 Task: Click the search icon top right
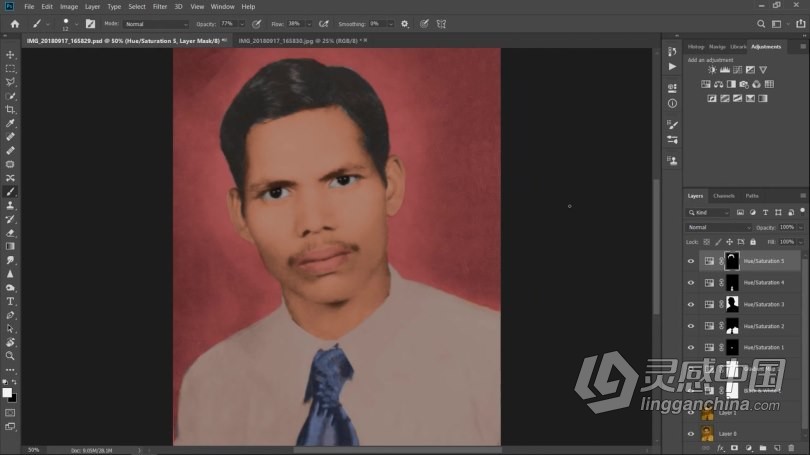pos(761,24)
